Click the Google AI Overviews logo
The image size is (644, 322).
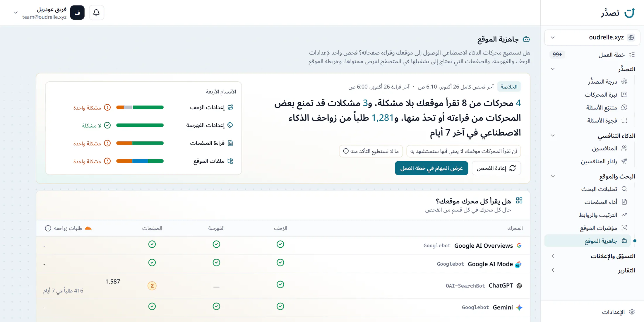519,246
